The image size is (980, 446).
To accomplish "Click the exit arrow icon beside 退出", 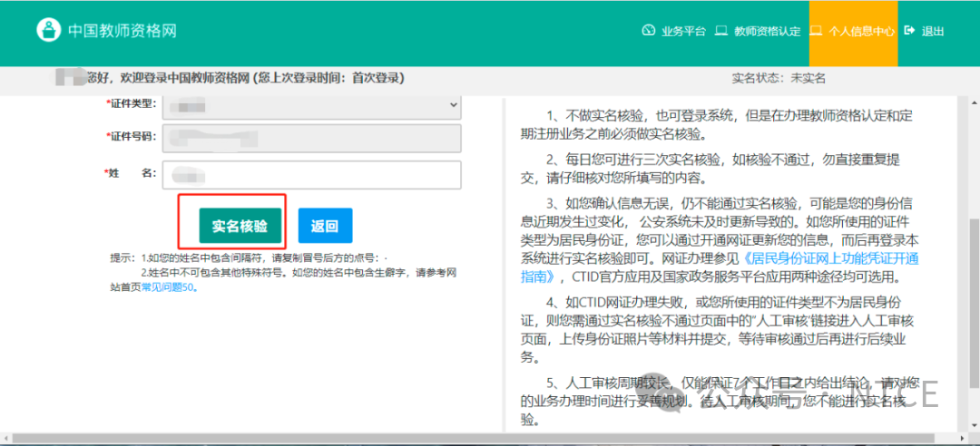I will click(909, 31).
